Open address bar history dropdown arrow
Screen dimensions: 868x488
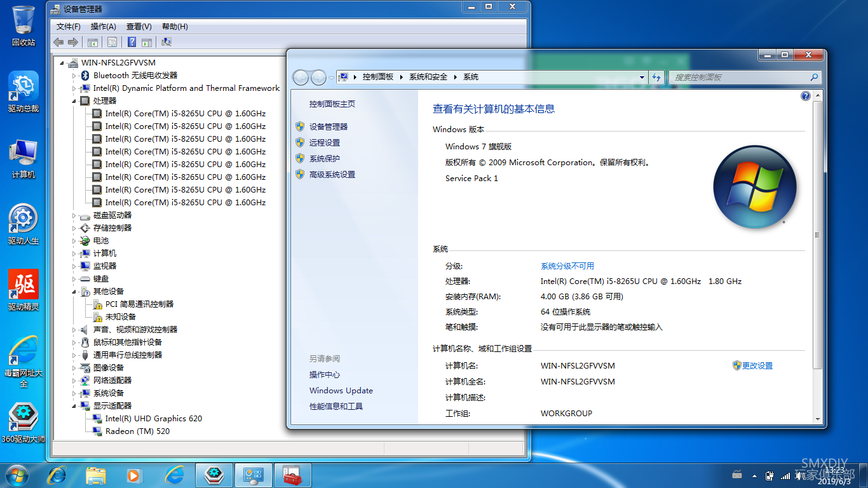(x=642, y=77)
